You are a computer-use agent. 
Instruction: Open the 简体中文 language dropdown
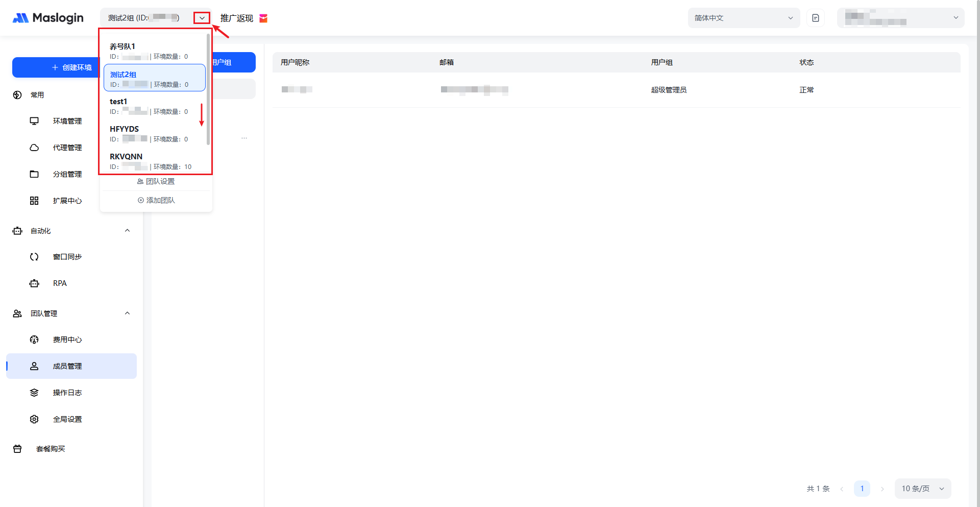pos(743,18)
